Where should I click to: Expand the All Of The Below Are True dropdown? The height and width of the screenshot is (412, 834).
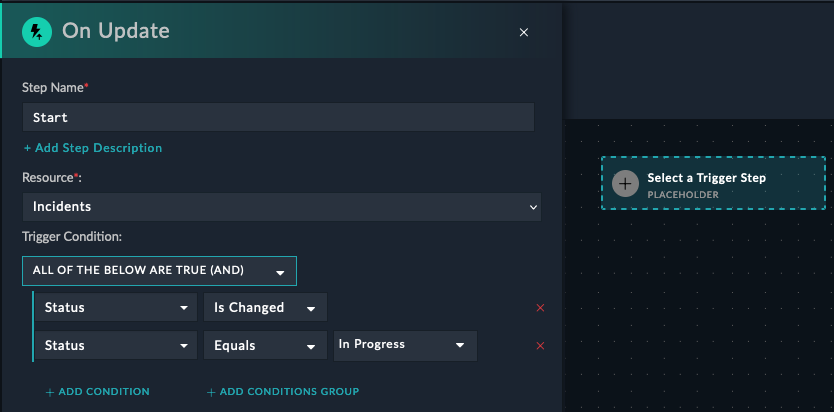point(160,271)
